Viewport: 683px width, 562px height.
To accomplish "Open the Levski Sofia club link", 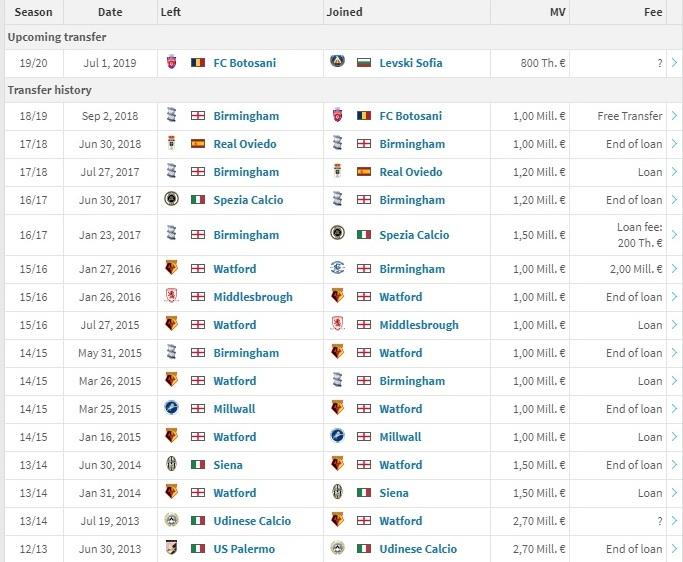I will click(x=410, y=63).
